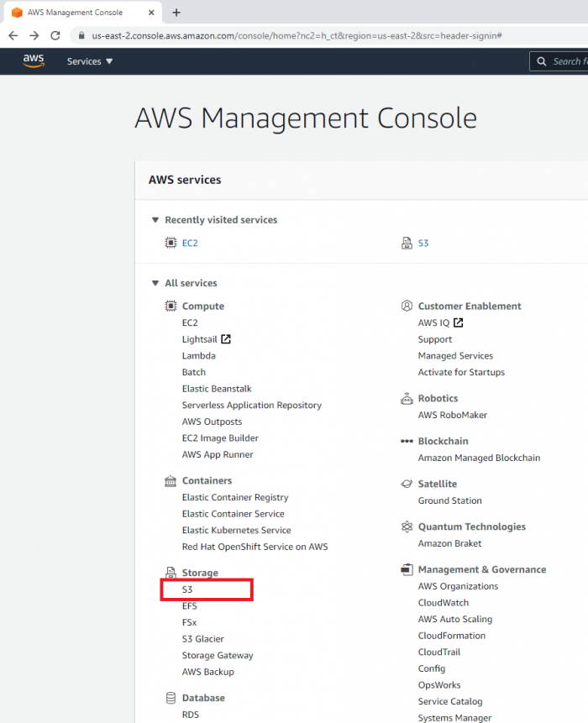The image size is (588, 723).
Task: Open Activate for Startups
Action: pos(462,372)
